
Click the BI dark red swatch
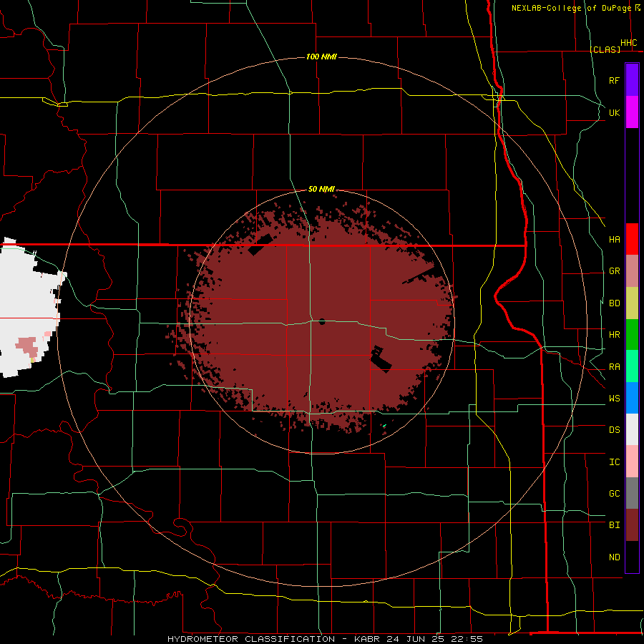pyautogui.click(x=632, y=525)
